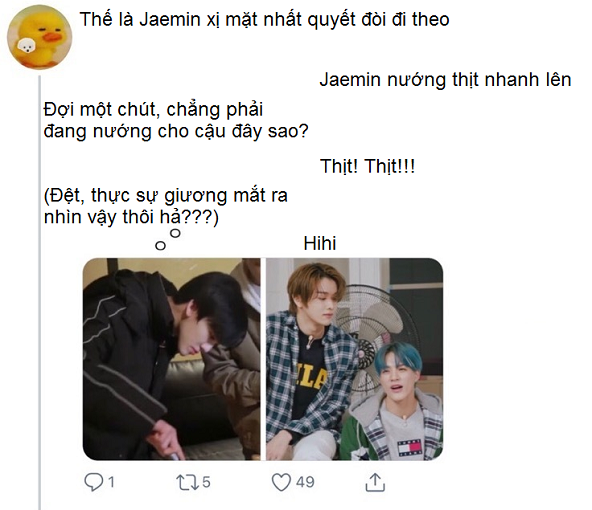Open the left photo of person in black jacket

pyautogui.click(x=171, y=359)
